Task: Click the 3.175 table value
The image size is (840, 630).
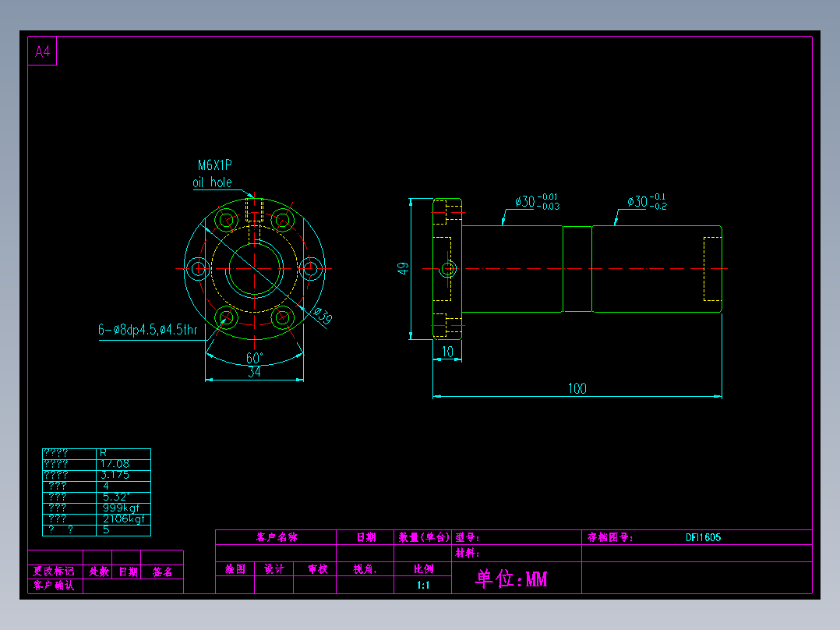Action: point(115,475)
